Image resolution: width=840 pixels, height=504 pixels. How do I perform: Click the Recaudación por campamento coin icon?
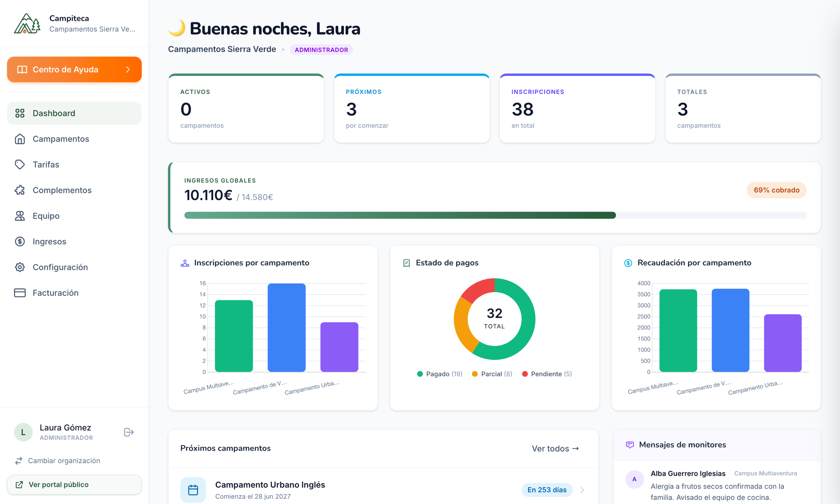(x=628, y=263)
